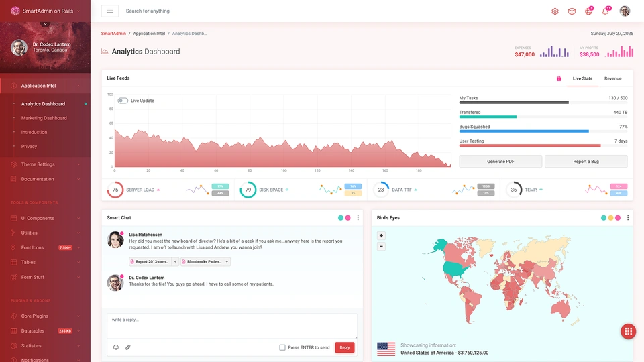The height and width of the screenshot is (362, 644).
Task: Zoom in on the Bird's Eyes map
Action: click(382, 235)
